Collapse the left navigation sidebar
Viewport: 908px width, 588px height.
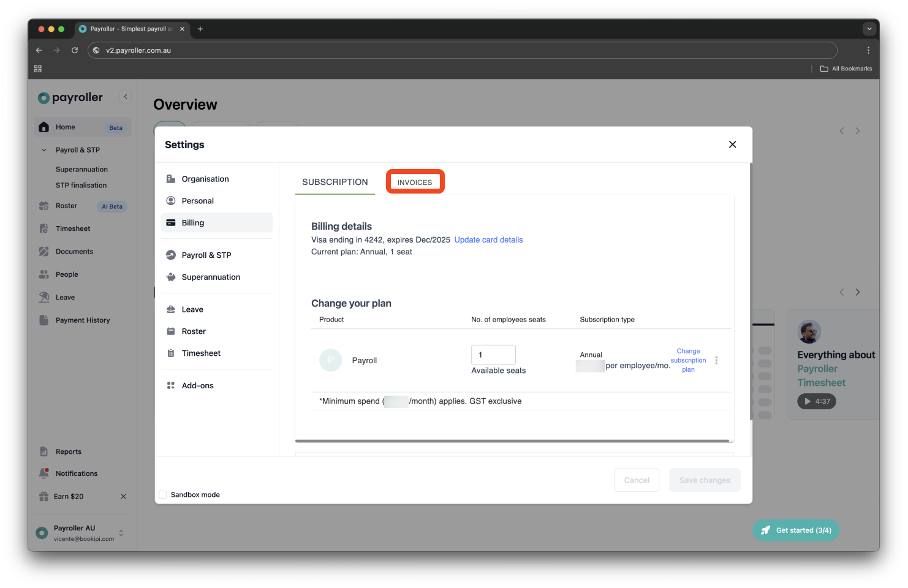(125, 96)
